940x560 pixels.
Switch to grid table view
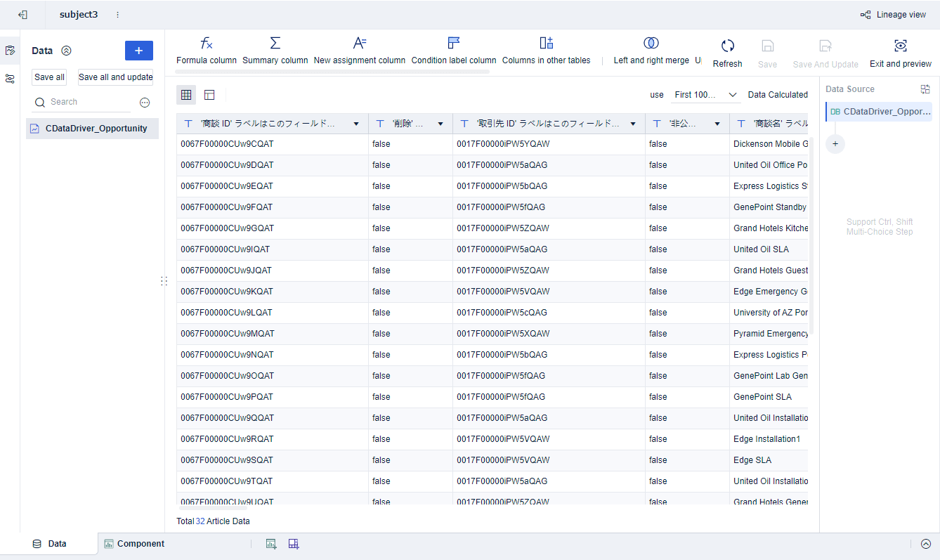pos(186,95)
